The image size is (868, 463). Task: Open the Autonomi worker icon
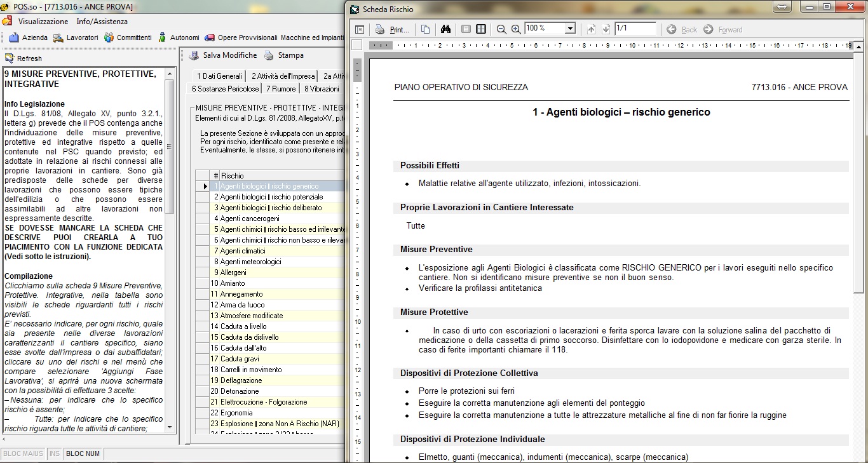(162, 37)
